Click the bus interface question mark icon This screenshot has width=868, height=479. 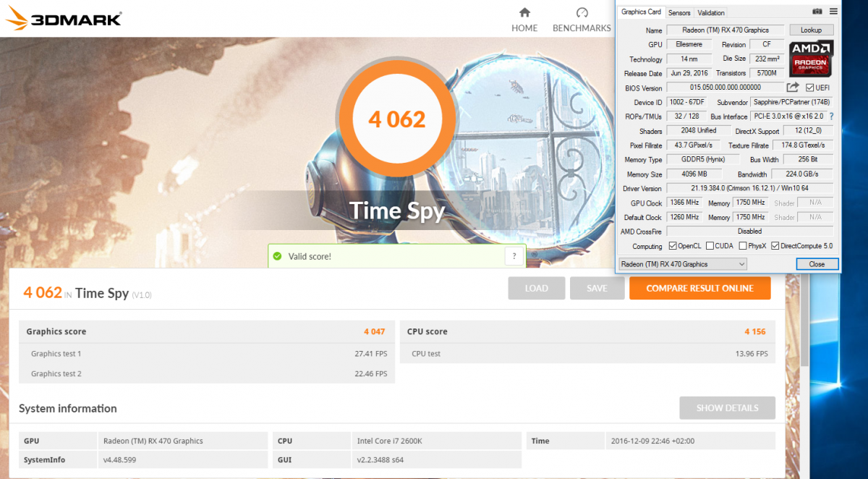pos(831,116)
